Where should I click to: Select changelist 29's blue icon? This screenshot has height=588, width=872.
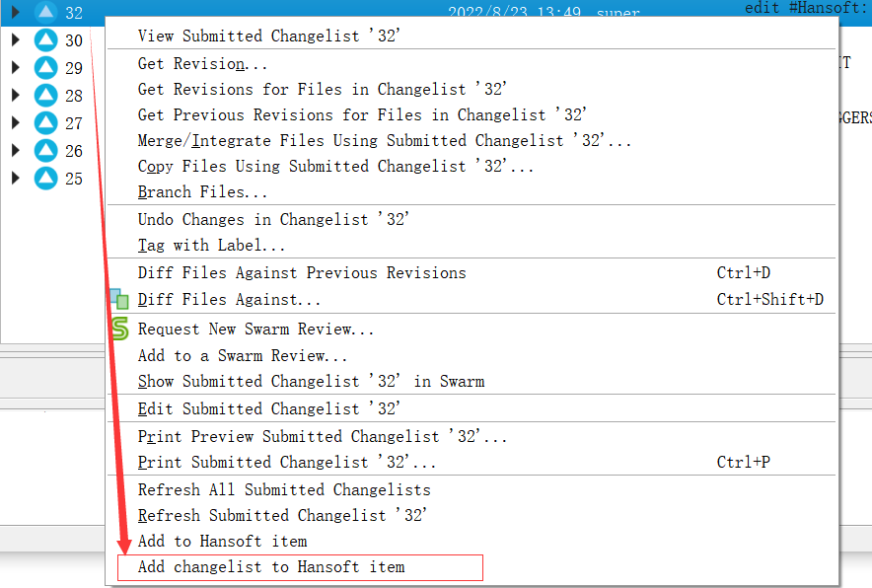pos(45,68)
